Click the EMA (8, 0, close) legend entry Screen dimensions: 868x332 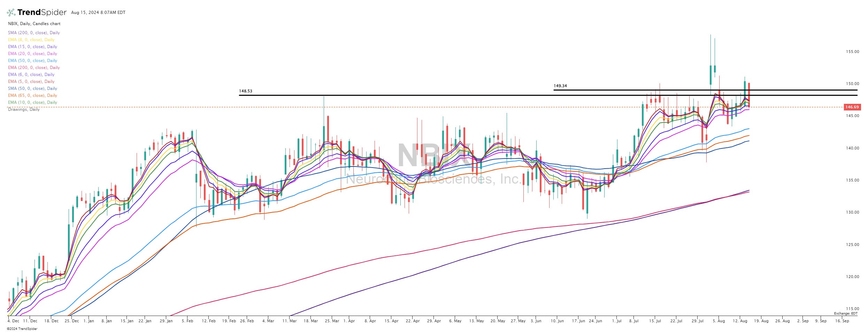point(31,40)
